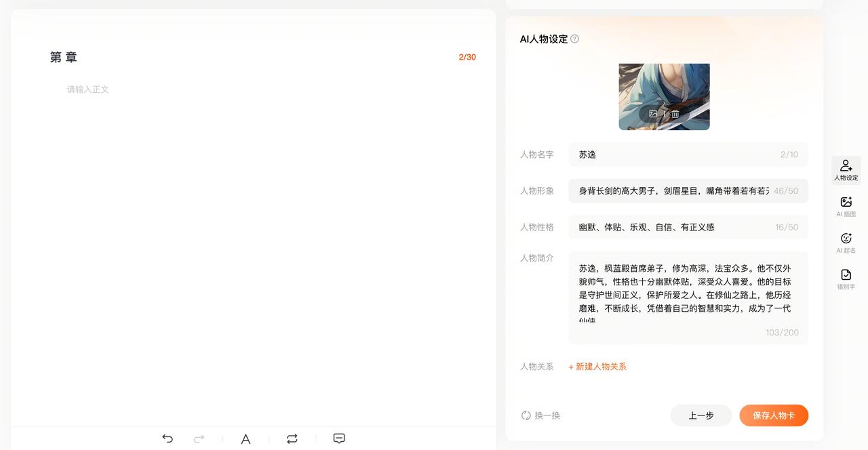The height and width of the screenshot is (450, 868).
Task: Click the 新建人物关系 link
Action: [x=597, y=367]
